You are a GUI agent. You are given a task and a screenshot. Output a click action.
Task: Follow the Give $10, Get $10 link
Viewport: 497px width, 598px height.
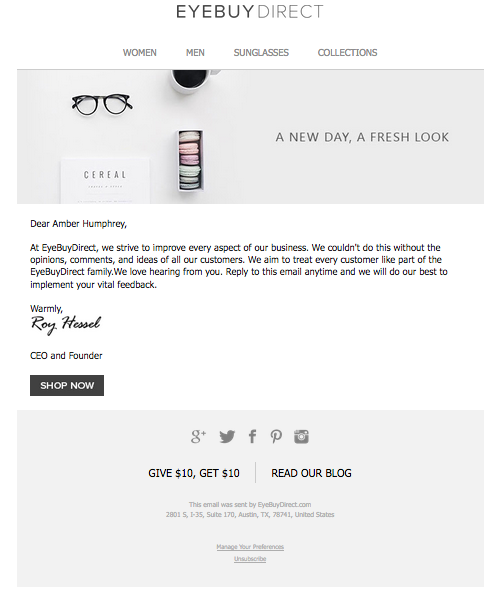(x=194, y=473)
